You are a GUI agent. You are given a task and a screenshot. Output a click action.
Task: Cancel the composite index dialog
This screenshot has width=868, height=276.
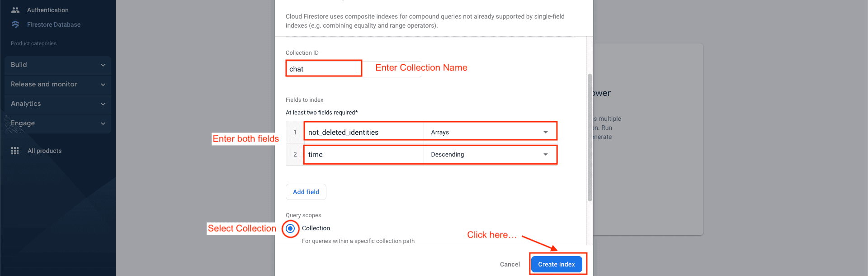509,264
